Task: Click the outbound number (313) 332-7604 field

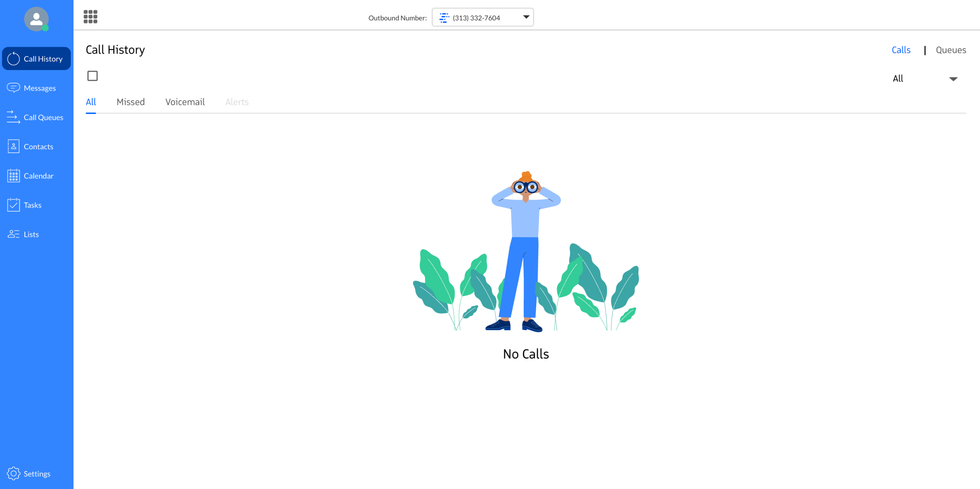Action: click(483, 17)
